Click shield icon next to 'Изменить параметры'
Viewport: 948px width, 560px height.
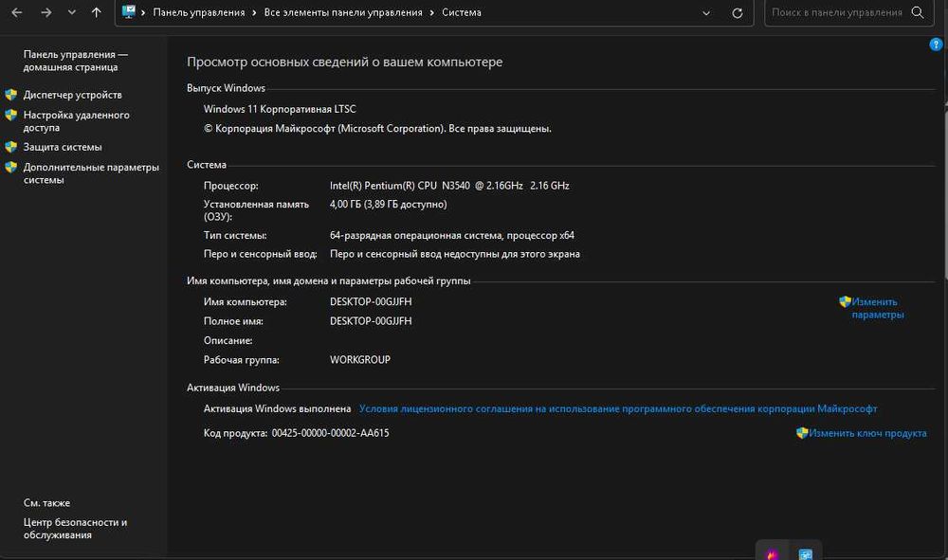(846, 301)
